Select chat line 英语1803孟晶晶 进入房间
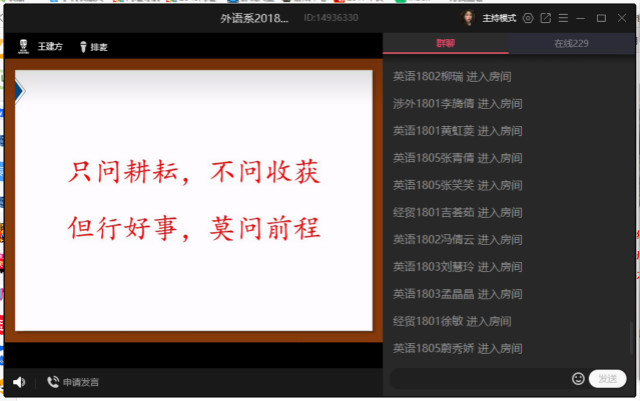640x401 pixels. click(x=458, y=294)
